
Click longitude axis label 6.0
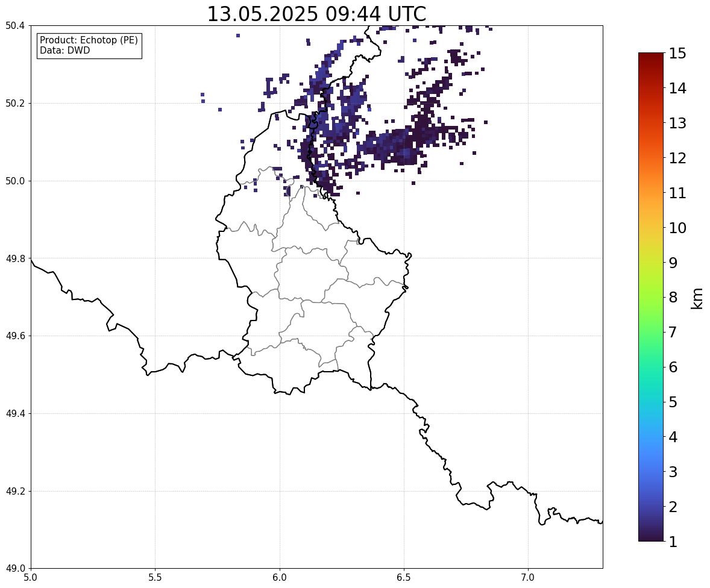280,578
